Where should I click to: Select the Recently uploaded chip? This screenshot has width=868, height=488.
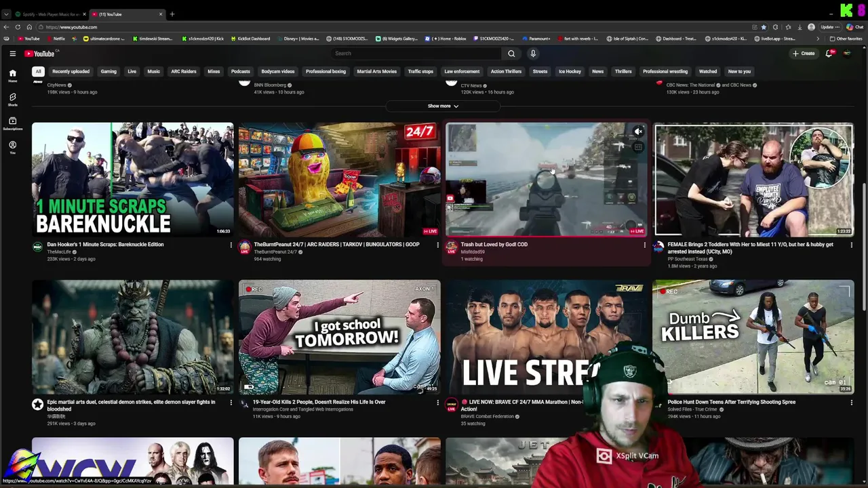[x=71, y=71]
